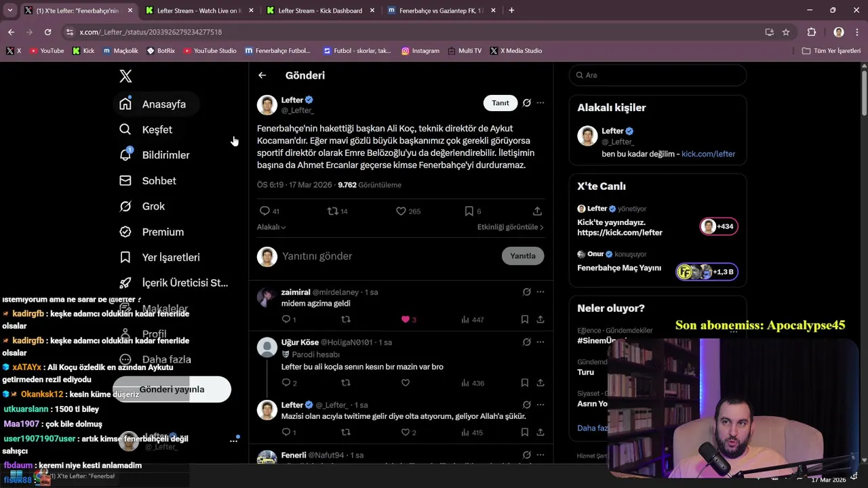Click the X logo in sidebar
The width and height of the screenshot is (868, 488).
click(x=125, y=76)
